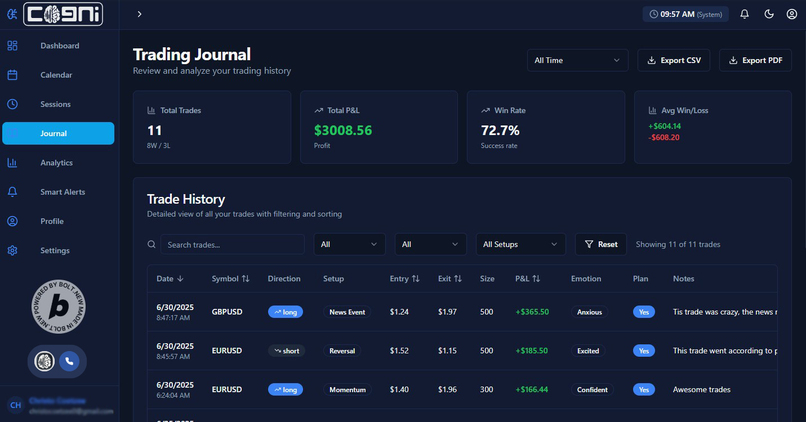The width and height of the screenshot is (806, 422).
Task: Click the Reset filters button
Action: coord(601,245)
